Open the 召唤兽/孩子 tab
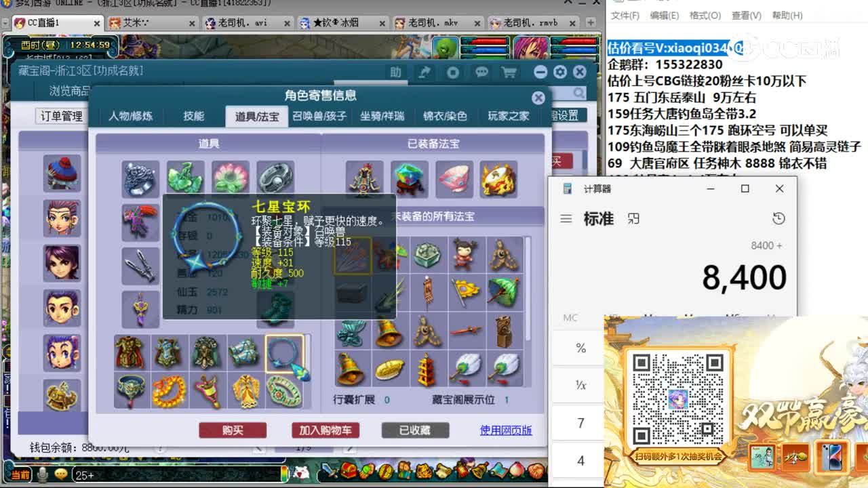This screenshot has width=868, height=488. coord(319,116)
